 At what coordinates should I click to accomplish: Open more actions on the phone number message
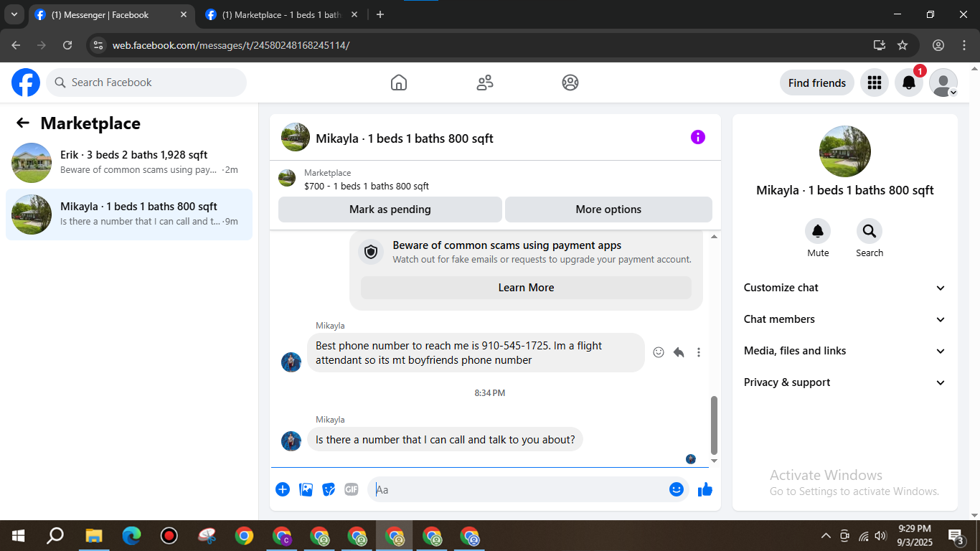point(699,352)
